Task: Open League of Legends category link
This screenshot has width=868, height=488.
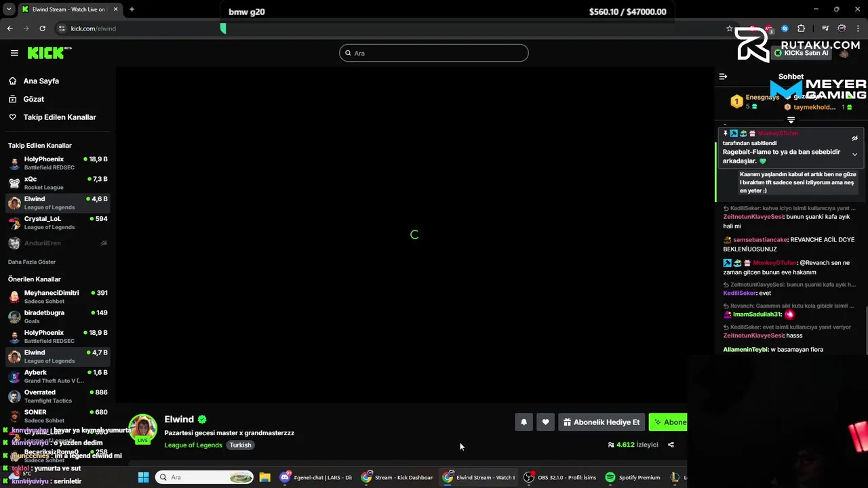Action: [193, 445]
